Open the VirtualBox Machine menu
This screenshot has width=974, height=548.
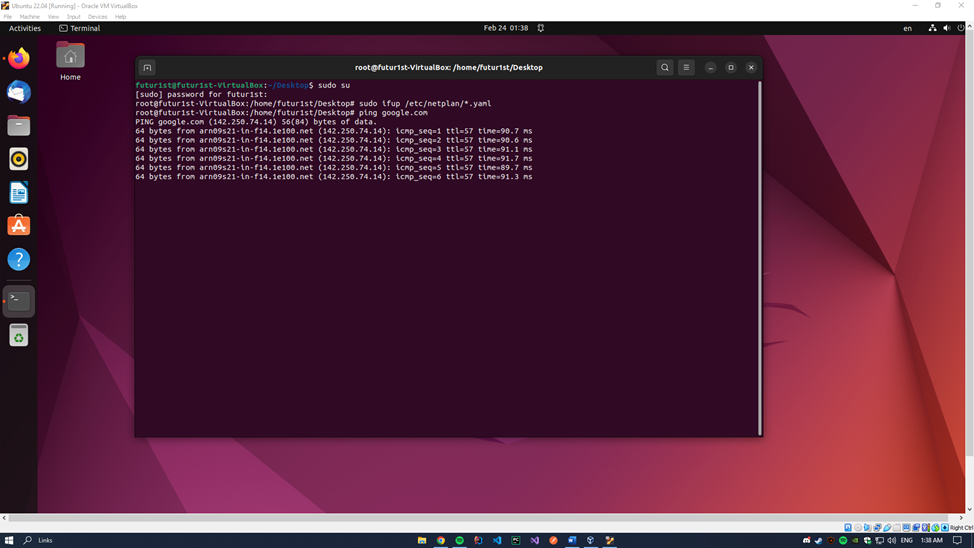(29, 17)
